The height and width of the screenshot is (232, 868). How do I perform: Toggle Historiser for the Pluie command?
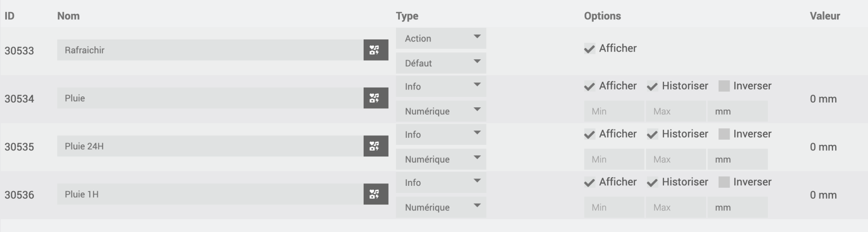[x=652, y=86]
